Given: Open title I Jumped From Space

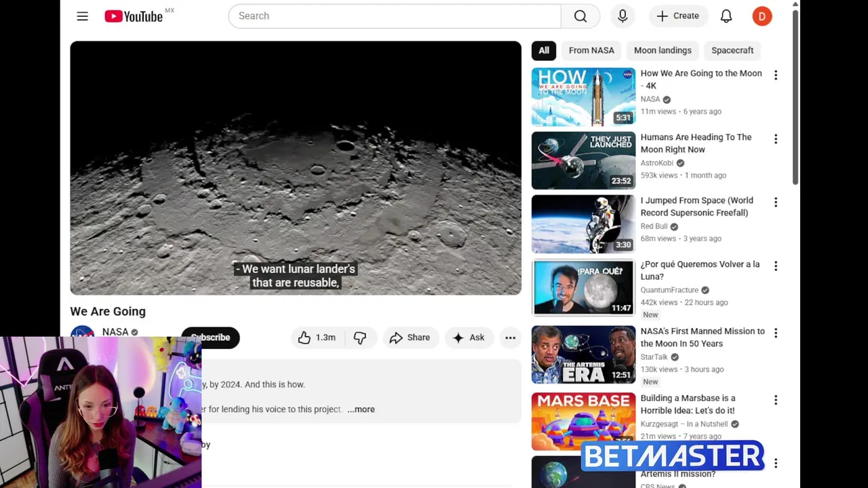Looking at the screenshot, I should pyautogui.click(x=697, y=207).
